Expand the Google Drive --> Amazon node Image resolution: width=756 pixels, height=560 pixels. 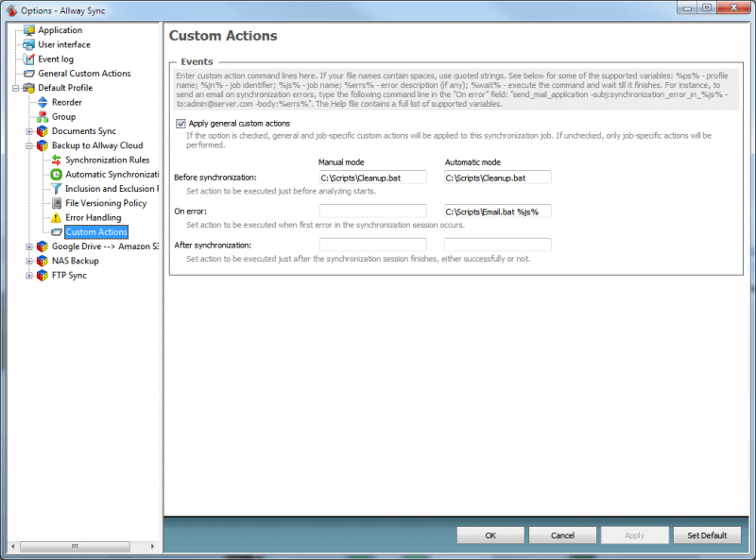tap(29, 246)
